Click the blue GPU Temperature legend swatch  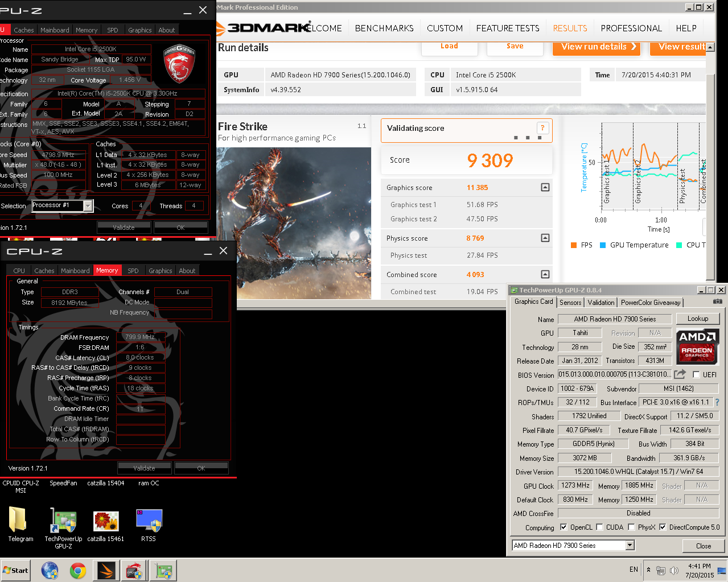(x=603, y=245)
